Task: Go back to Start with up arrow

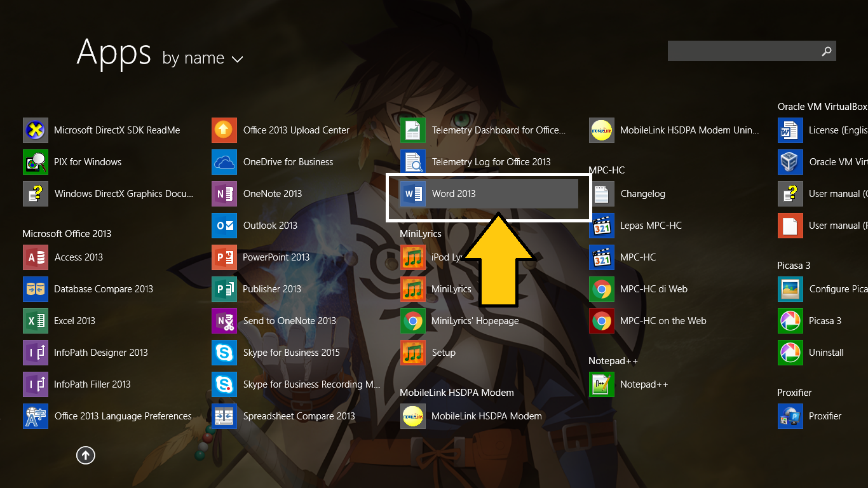Action: (x=86, y=455)
